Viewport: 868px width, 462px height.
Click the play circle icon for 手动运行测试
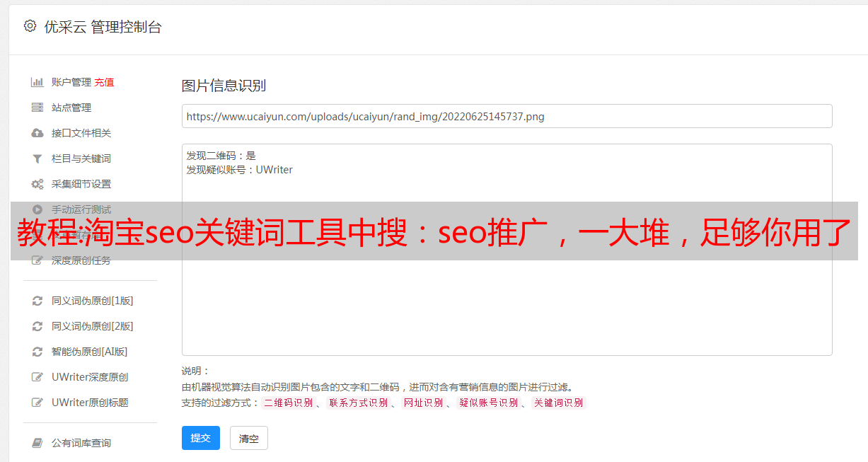coord(37,209)
